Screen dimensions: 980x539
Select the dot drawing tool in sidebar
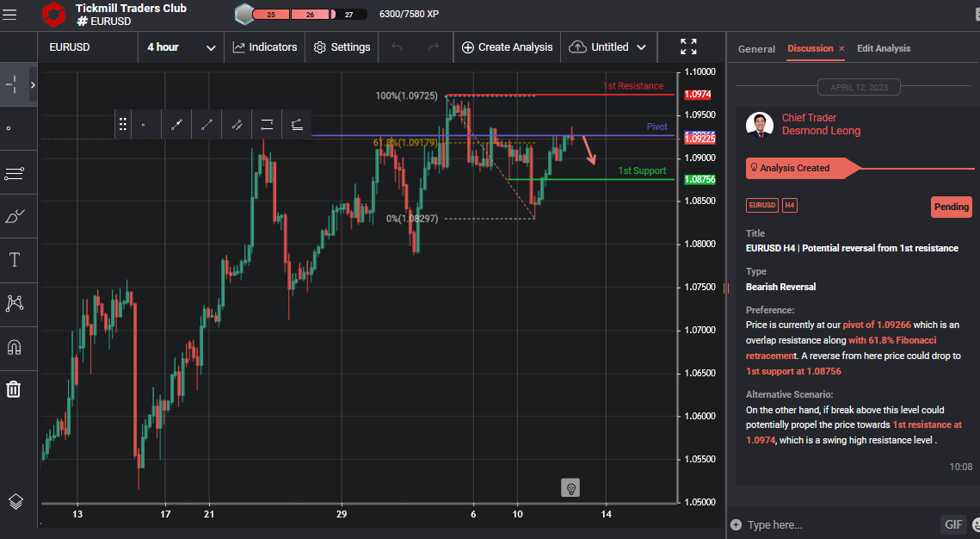click(8, 128)
